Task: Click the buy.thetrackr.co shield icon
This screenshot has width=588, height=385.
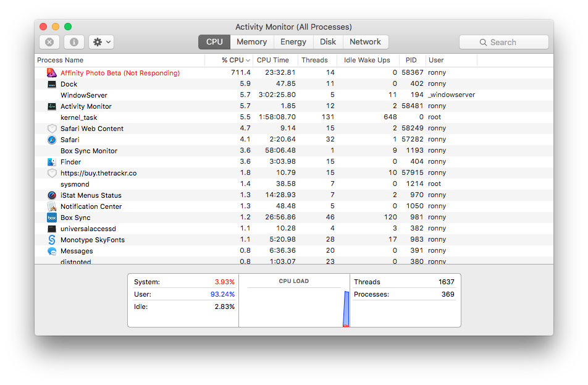Action: click(52, 173)
